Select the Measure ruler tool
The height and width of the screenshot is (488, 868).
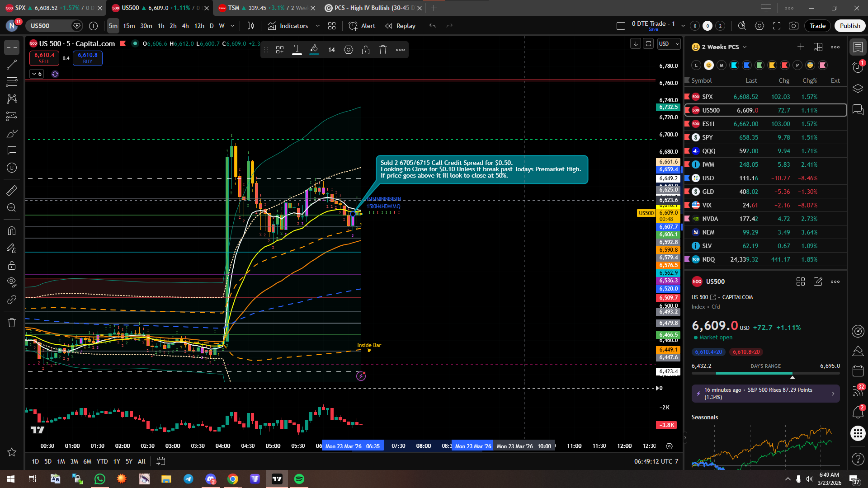click(x=12, y=191)
